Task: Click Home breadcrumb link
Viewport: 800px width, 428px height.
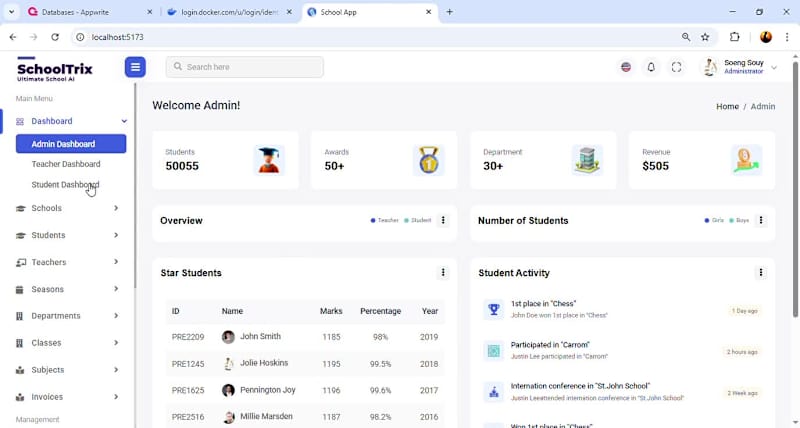Action: click(727, 107)
